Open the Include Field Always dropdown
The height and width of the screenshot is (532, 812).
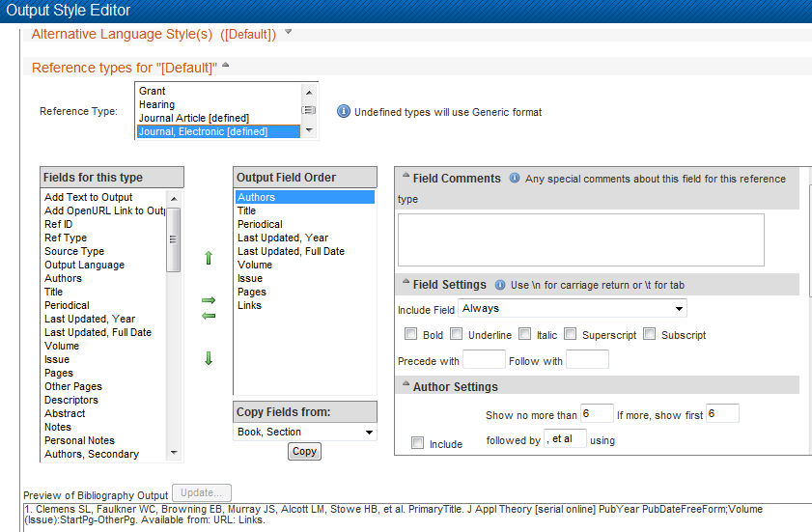573,308
